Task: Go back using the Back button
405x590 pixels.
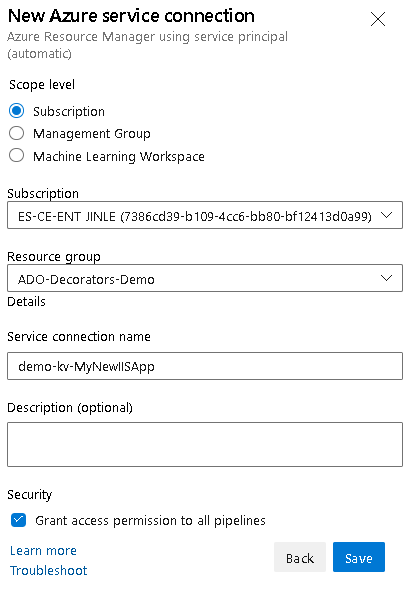Action: [x=300, y=557]
